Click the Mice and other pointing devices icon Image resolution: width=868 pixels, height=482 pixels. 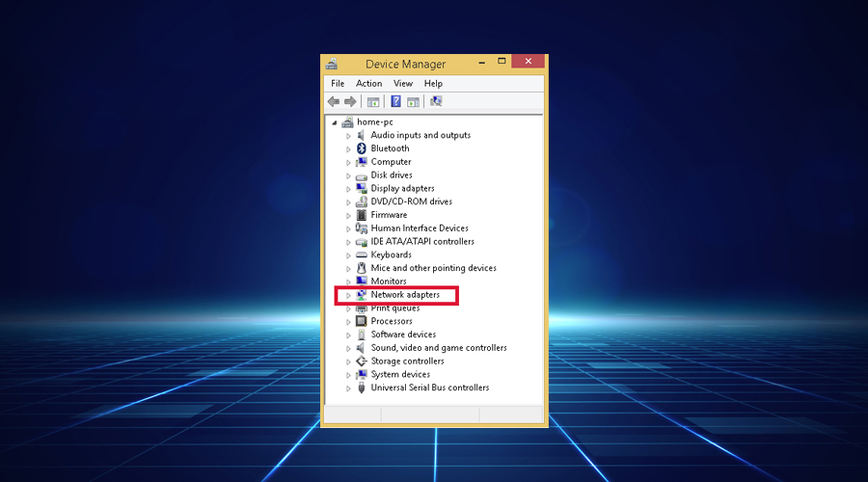pos(361,268)
